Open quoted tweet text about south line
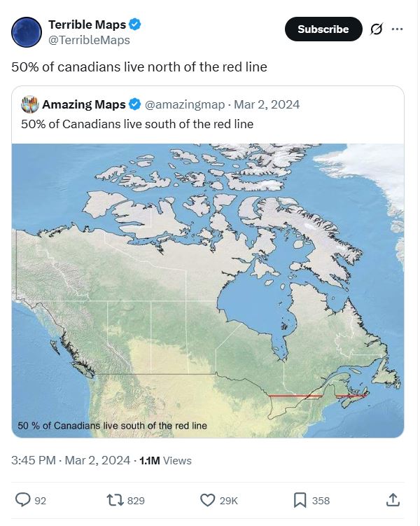The height and width of the screenshot is (526, 420). [x=137, y=124]
